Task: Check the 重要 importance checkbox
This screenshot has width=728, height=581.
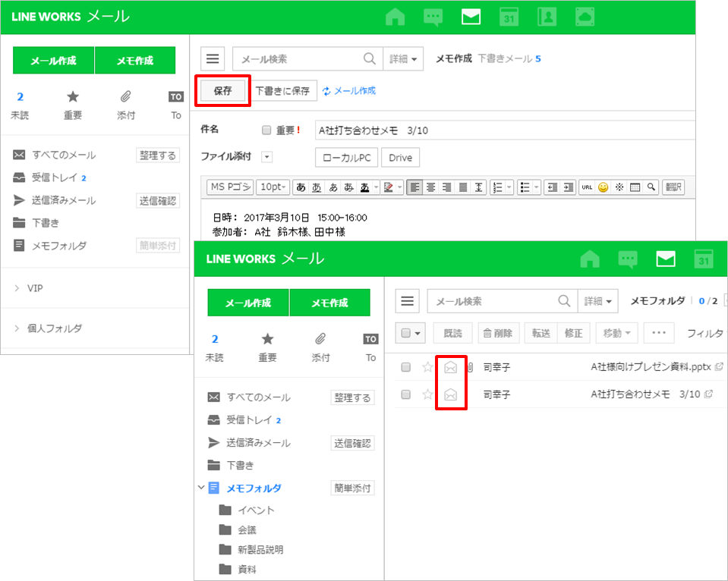Action: coord(266,130)
